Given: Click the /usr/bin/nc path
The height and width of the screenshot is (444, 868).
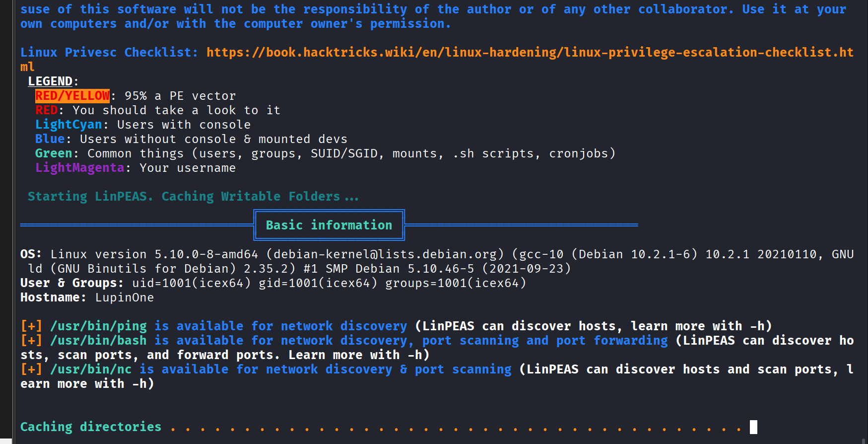Looking at the screenshot, I should coord(91,370).
